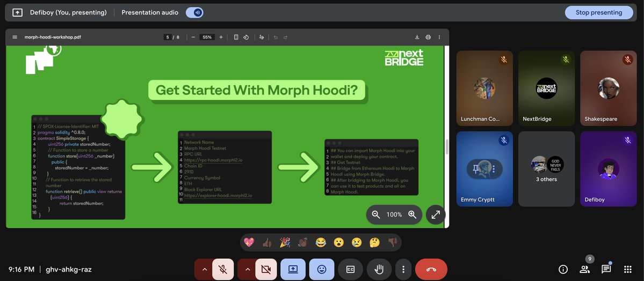This screenshot has width=644, height=281.
Task: Select Lunchman Co participant tile
Action: (x=484, y=88)
